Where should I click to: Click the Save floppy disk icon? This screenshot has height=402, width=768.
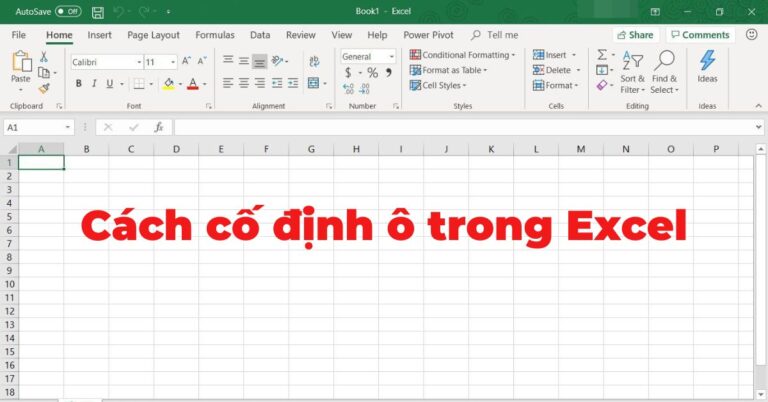click(98, 12)
